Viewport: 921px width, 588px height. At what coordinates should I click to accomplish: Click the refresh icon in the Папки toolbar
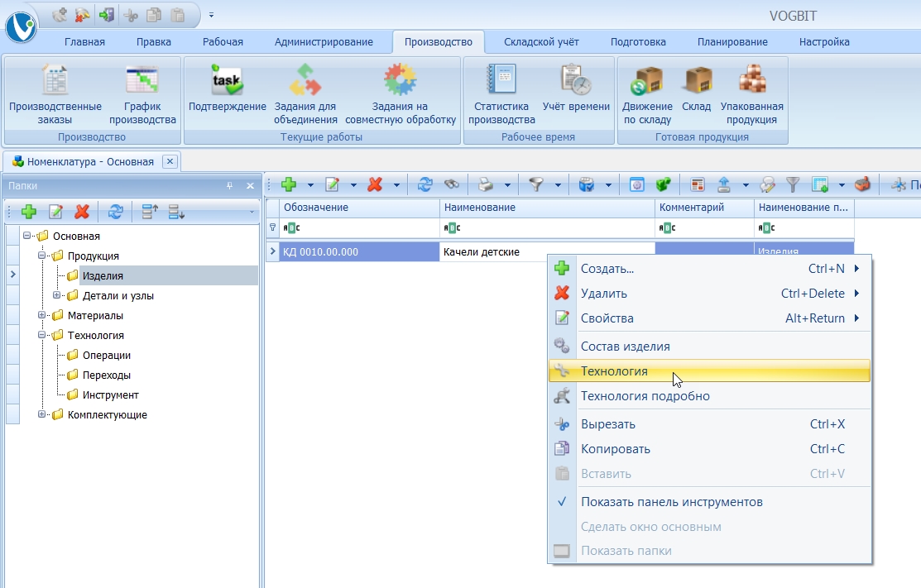coord(116,211)
